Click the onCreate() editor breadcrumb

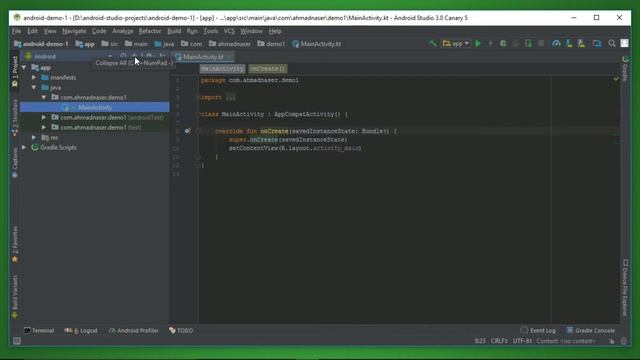click(268, 69)
